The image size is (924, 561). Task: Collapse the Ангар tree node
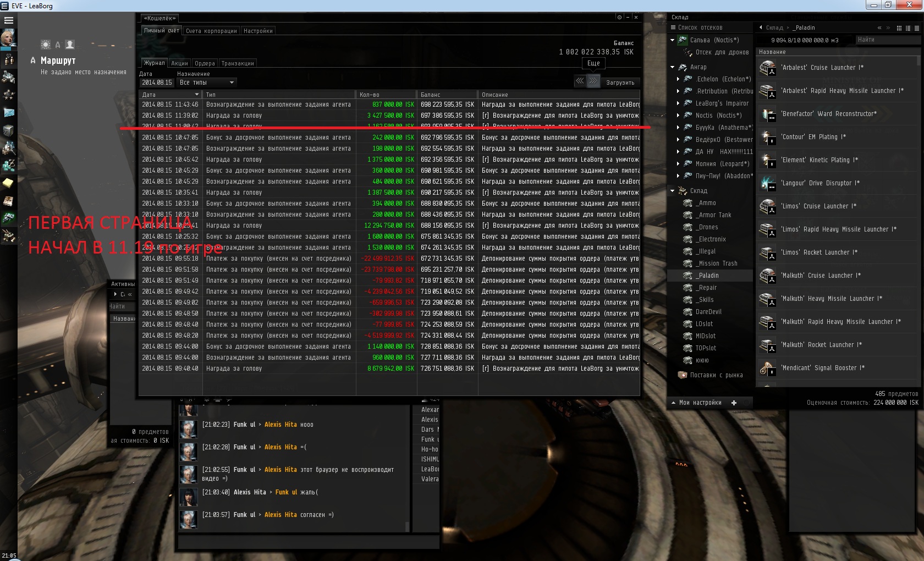(x=672, y=67)
